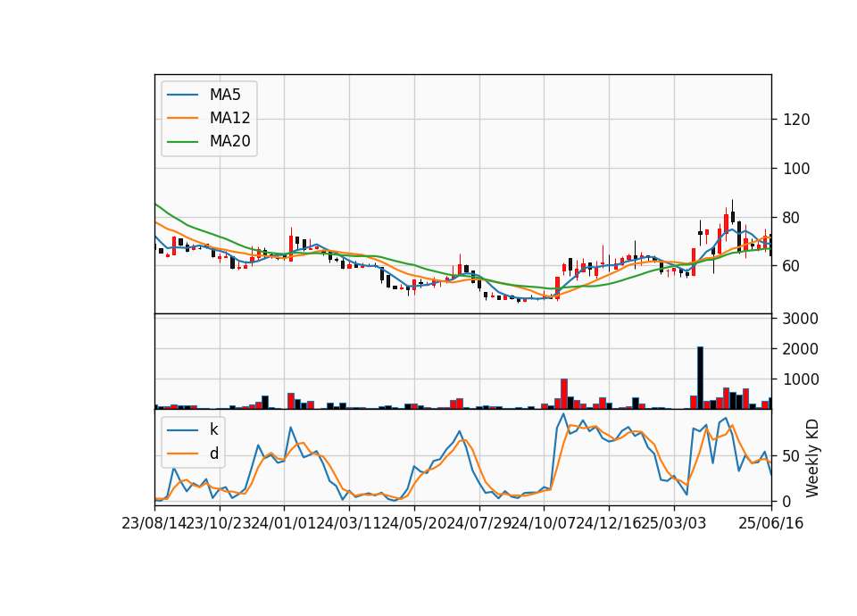This screenshot has height=616, width=857.
Task: Click the tall red volume bar near 1000
Action: point(564,394)
